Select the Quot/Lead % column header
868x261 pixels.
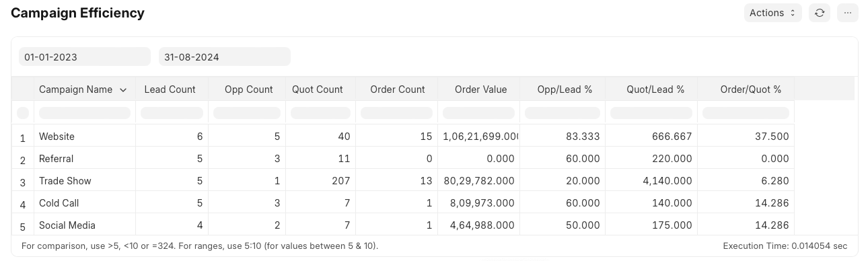(655, 89)
